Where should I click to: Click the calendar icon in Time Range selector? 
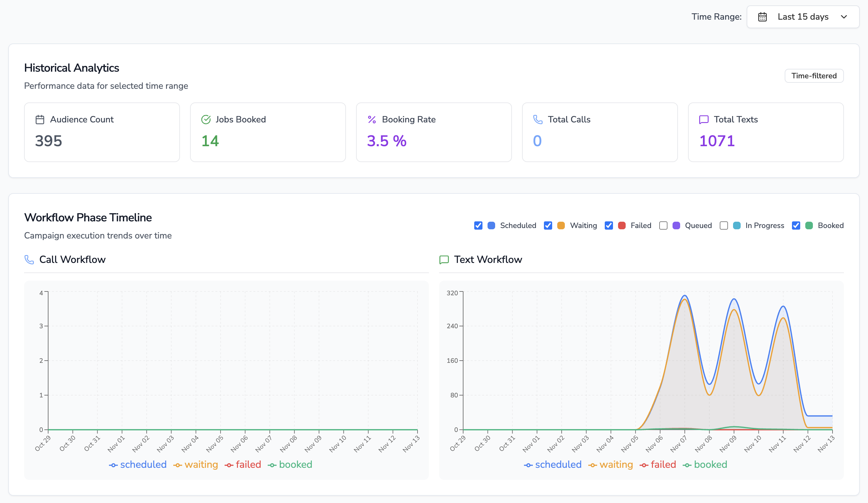pyautogui.click(x=763, y=16)
